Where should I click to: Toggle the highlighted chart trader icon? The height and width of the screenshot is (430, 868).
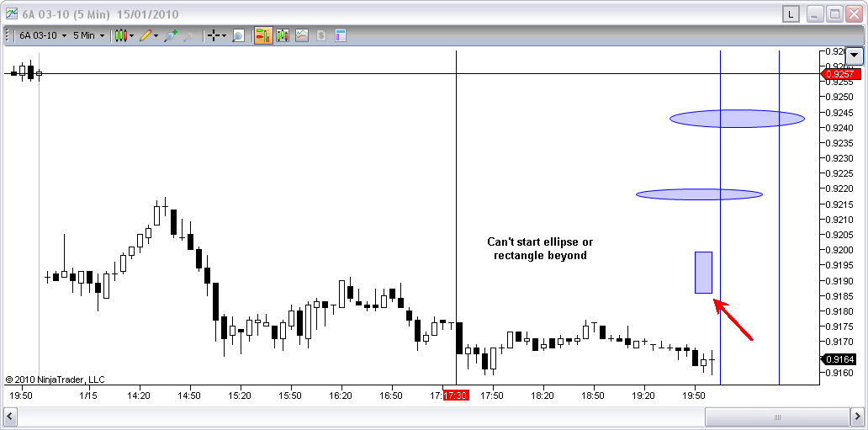point(263,35)
